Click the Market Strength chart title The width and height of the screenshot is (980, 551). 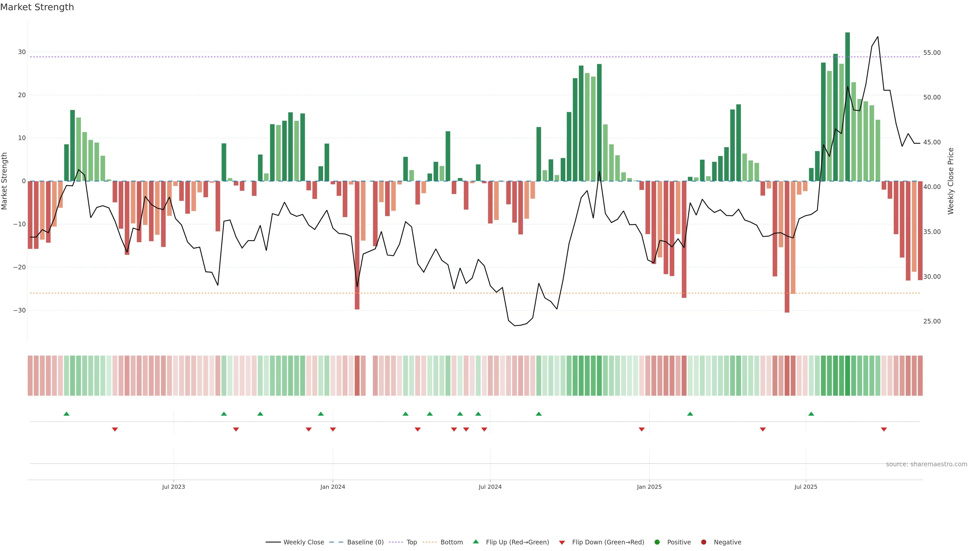37,7
